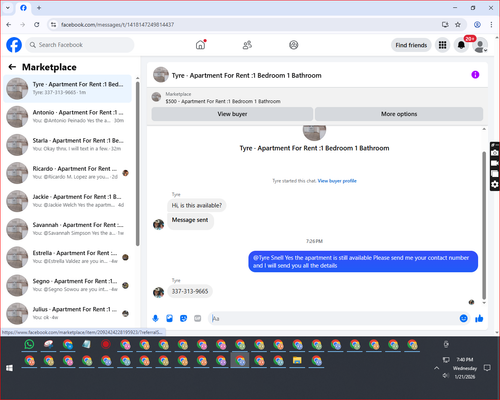Show hidden system tray icons chevron
The width and height of the screenshot is (500, 400).
click(436, 368)
